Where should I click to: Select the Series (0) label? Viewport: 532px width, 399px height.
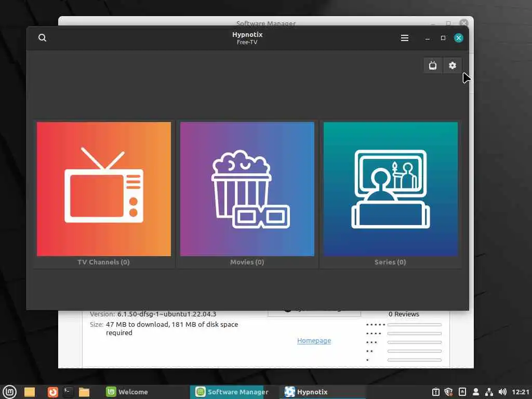click(x=390, y=262)
